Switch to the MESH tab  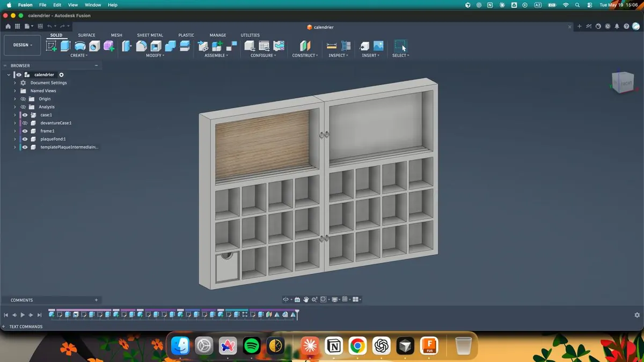point(116,35)
